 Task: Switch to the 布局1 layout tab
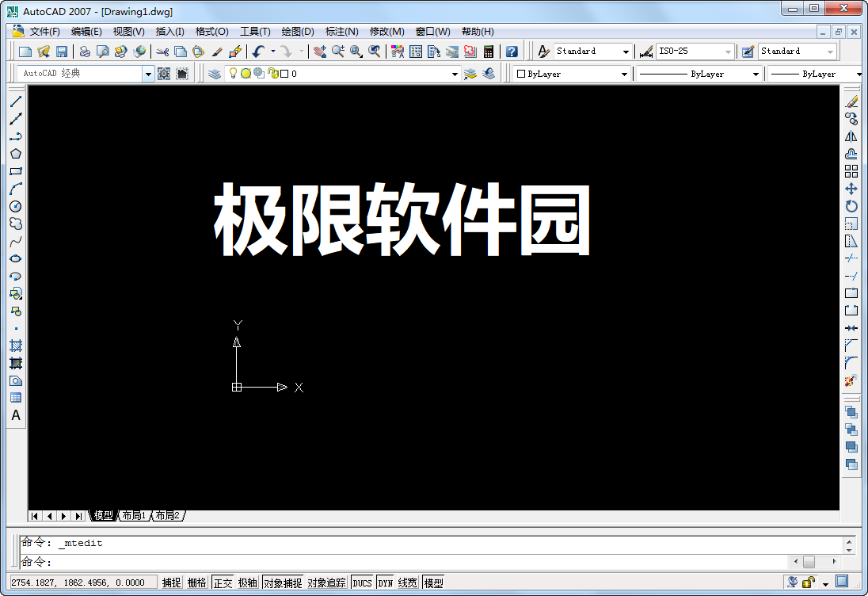tap(135, 516)
